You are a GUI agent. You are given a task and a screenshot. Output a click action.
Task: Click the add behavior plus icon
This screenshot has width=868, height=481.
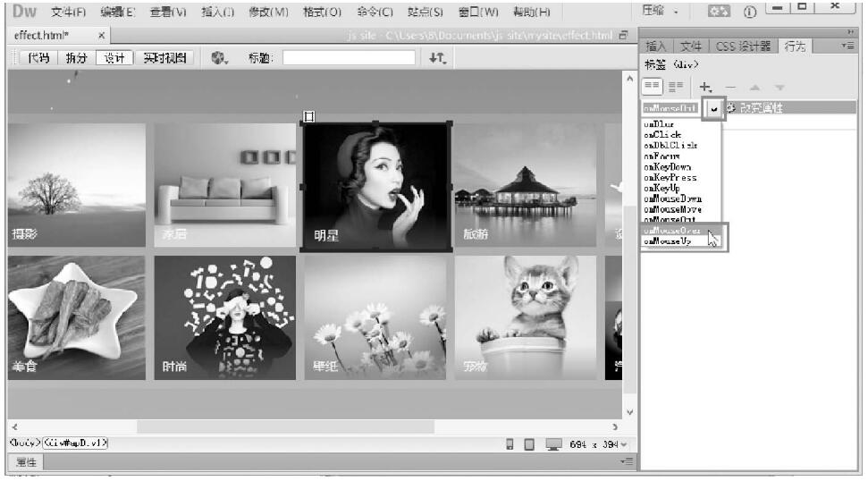click(705, 86)
